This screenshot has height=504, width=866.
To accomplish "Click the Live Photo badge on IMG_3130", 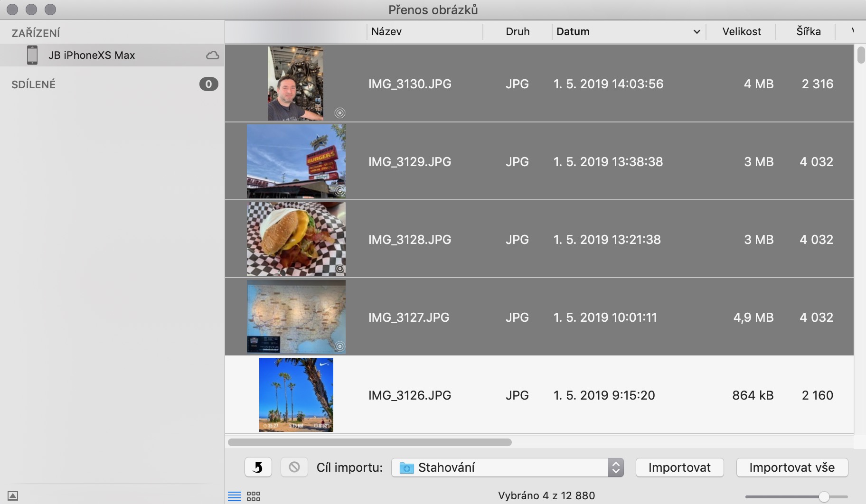I will click(339, 113).
